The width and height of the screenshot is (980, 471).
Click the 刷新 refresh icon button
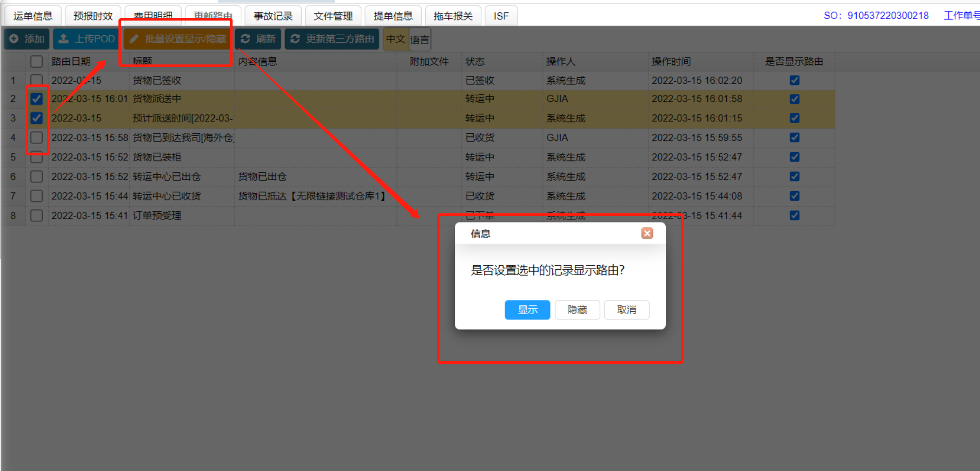(258, 39)
